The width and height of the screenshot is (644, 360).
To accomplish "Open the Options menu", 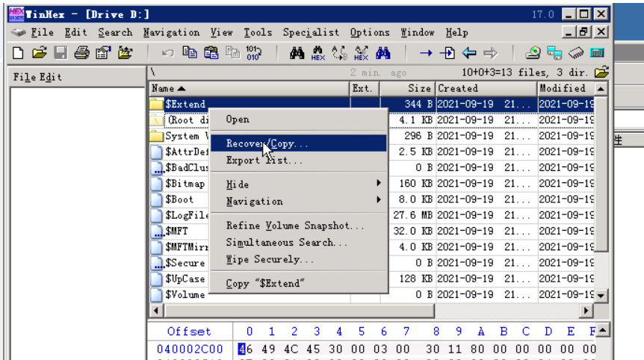I will (370, 32).
